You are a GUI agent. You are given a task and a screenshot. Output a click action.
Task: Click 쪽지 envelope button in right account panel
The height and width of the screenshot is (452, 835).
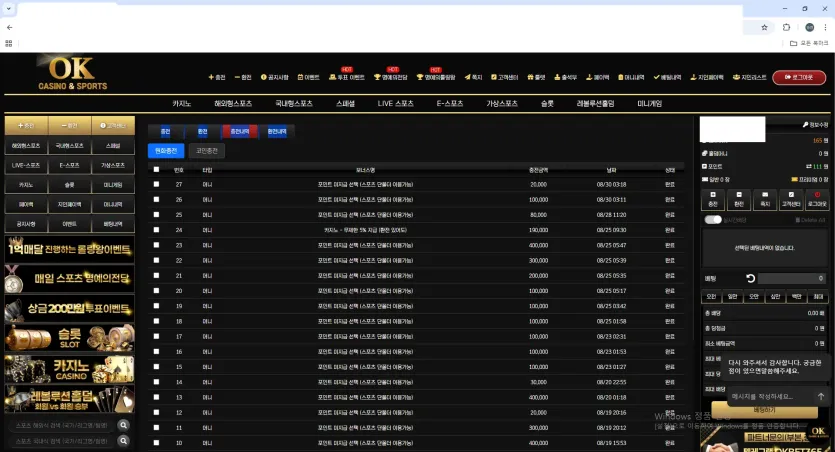[x=765, y=199]
